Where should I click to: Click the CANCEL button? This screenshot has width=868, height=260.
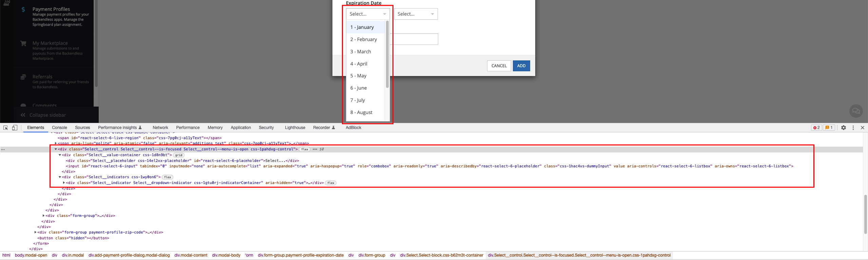click(499, 66)
